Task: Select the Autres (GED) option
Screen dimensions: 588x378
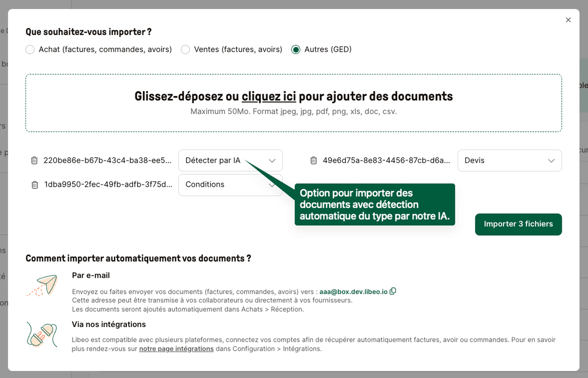Action: pos(296,49)
